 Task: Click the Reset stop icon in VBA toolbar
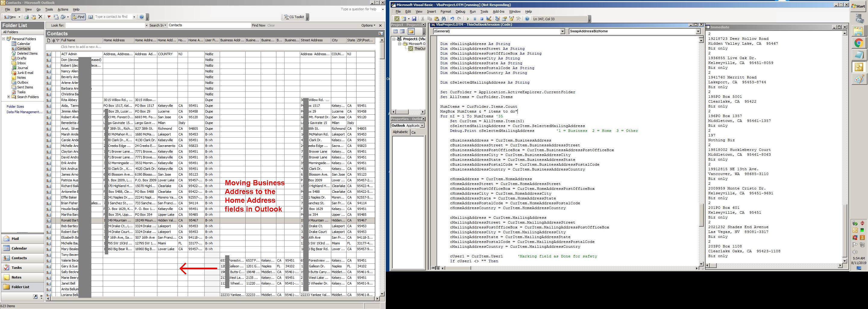click(x=482, y=19)
